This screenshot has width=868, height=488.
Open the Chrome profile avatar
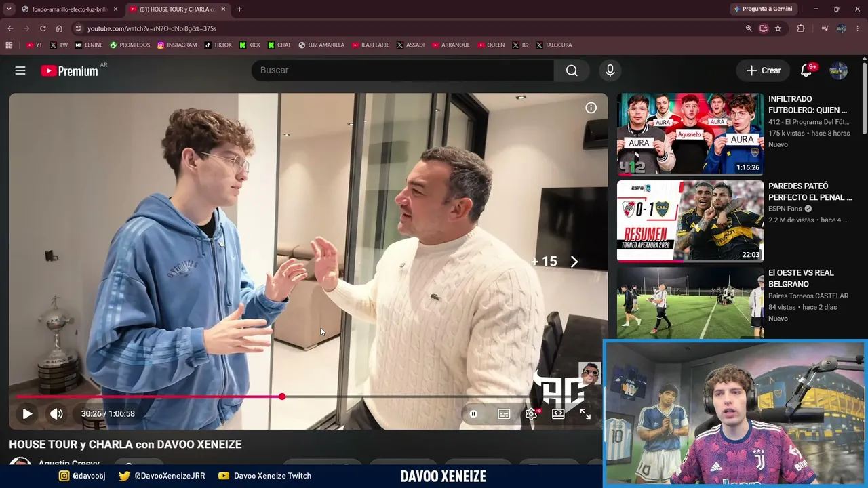tap(842, 28)
